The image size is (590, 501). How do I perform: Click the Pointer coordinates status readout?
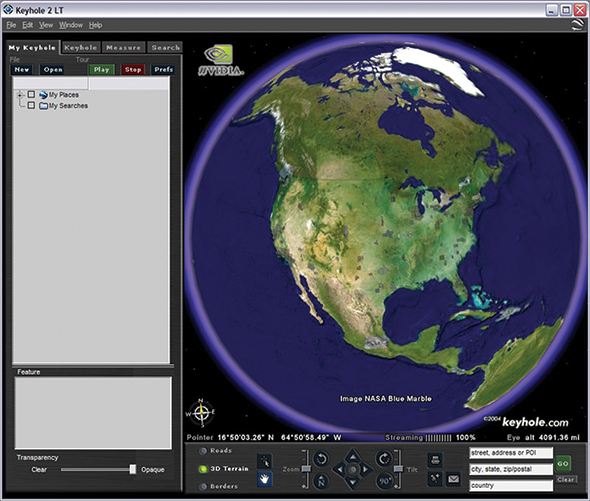tap(264, 437)
